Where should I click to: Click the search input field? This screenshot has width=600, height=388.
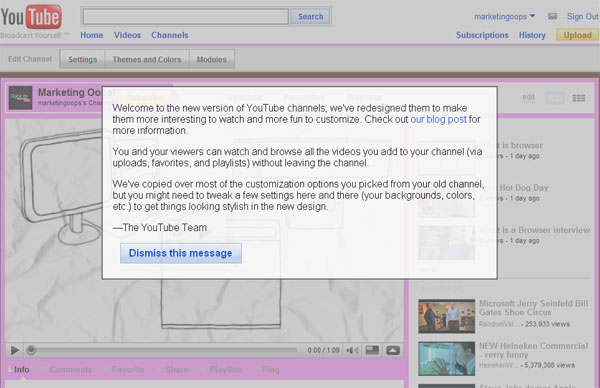186,17
